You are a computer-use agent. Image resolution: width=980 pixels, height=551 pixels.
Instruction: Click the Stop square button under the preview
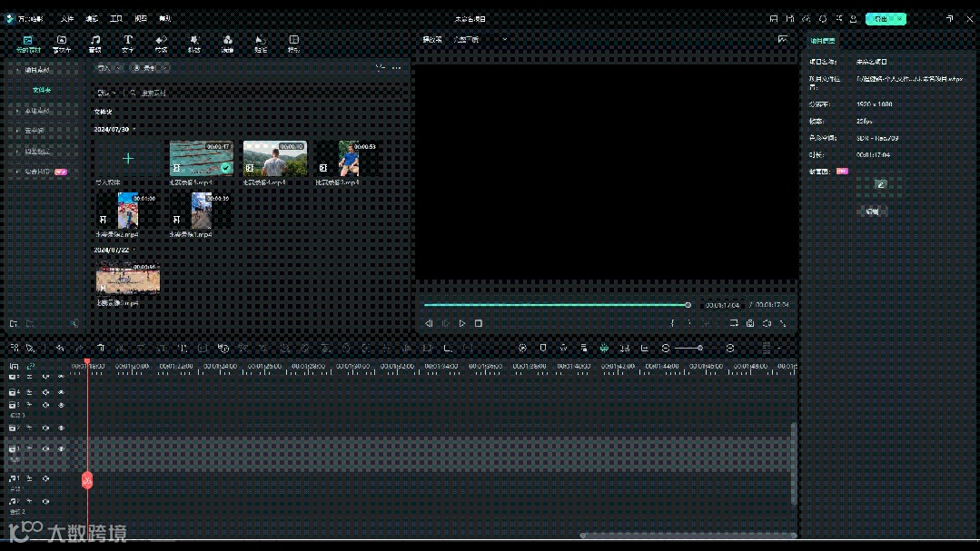479,323
